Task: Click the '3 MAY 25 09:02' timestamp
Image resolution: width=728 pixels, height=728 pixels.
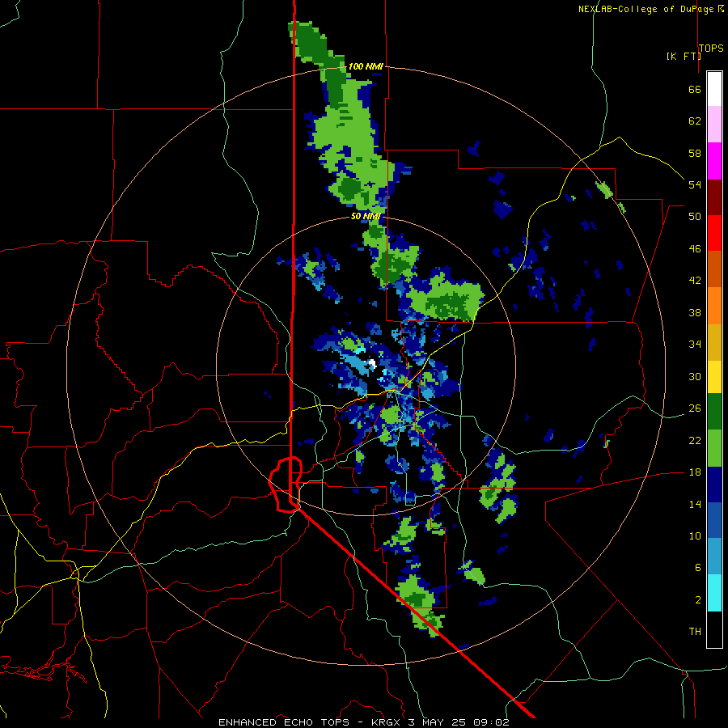Action: (459, 722)
